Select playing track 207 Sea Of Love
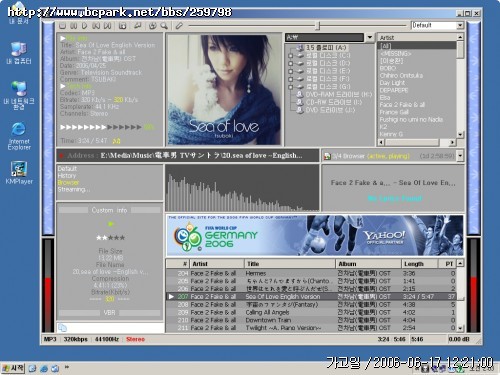Image resolution: width=500 pixels, height=375 pixels. click(x=311, y=297)
